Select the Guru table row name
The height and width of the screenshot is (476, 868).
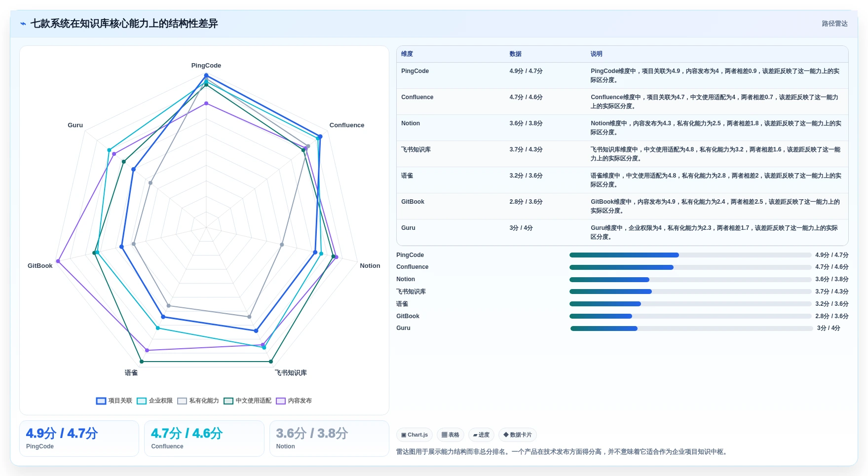[408, 228]
